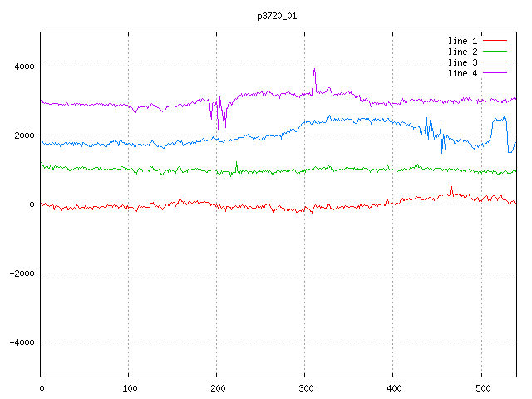The height and width of the screenshot is (399, 532).
Task: Click the tallest purple spike near x=310
Action: click(314, 70)
